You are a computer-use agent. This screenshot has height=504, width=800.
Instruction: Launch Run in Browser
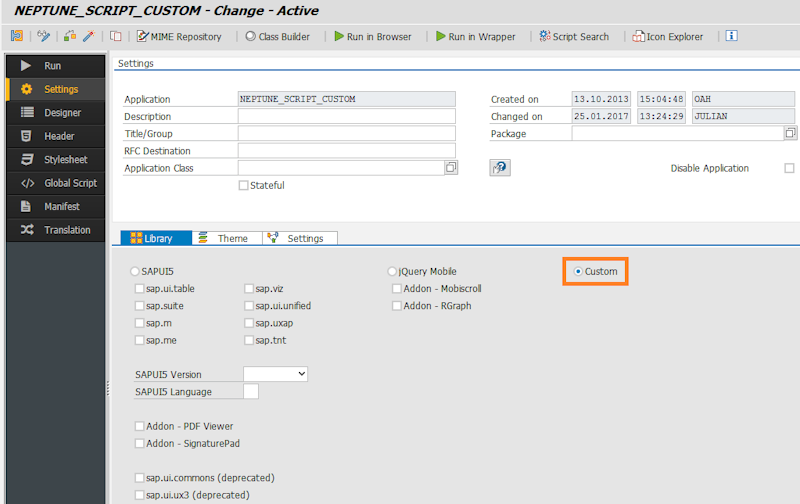tap(372, 37)
